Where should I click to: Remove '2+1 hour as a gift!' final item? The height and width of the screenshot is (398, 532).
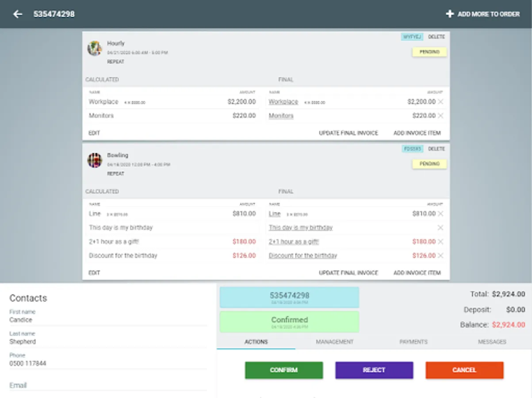pos(440,242)
